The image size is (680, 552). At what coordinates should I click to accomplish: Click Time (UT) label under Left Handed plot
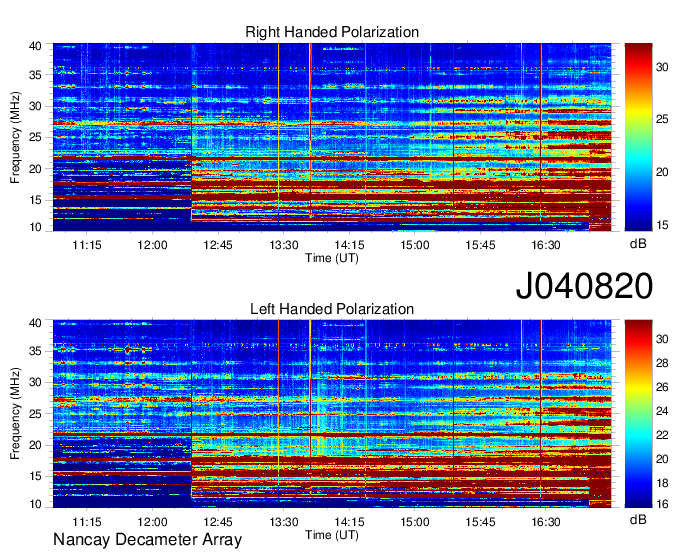(332, 535)
